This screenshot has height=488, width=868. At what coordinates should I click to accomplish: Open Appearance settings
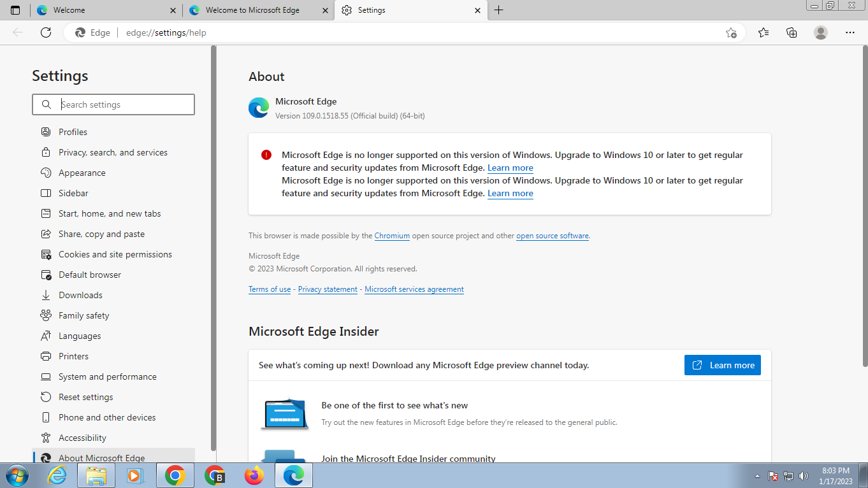click(113, 173)
